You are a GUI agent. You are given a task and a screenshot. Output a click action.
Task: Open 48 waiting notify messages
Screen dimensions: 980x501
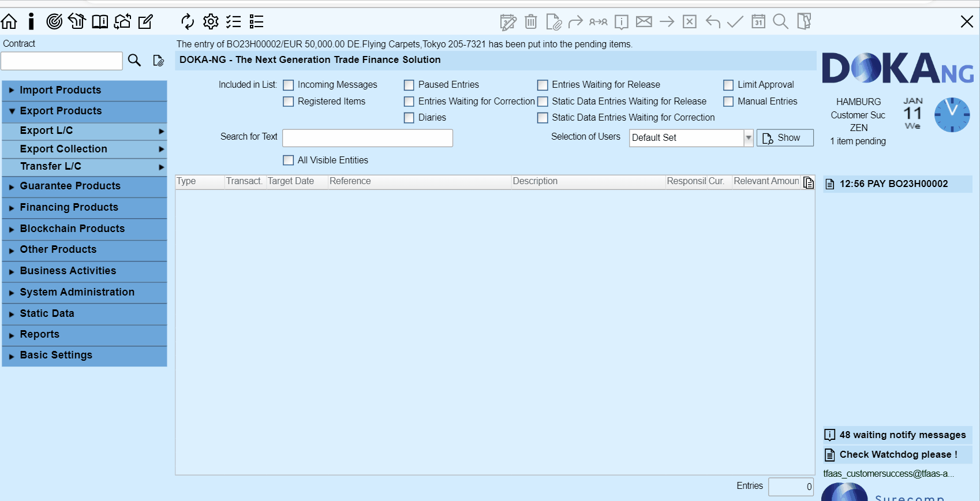(x=897, y=435)
